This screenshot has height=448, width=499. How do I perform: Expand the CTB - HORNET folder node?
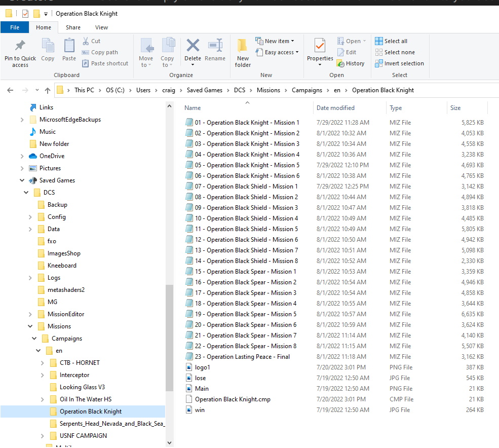(43, 363)
